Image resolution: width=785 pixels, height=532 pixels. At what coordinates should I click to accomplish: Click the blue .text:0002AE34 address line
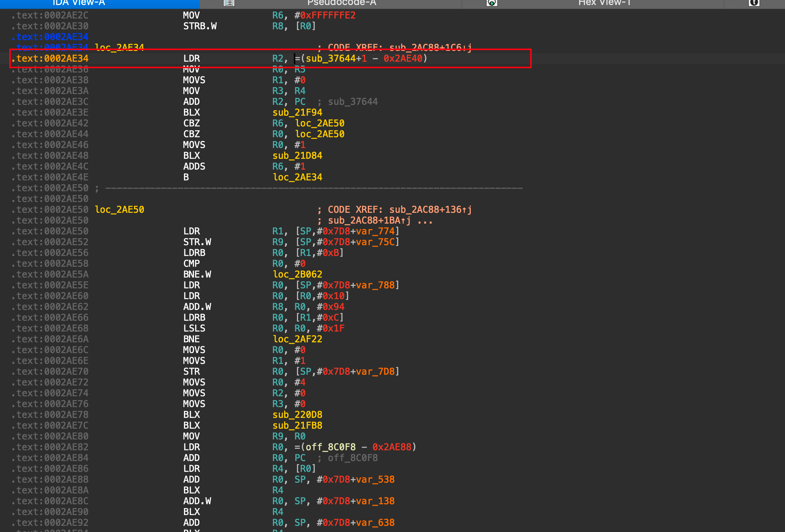pyautogui.click(x=50, y=37)
